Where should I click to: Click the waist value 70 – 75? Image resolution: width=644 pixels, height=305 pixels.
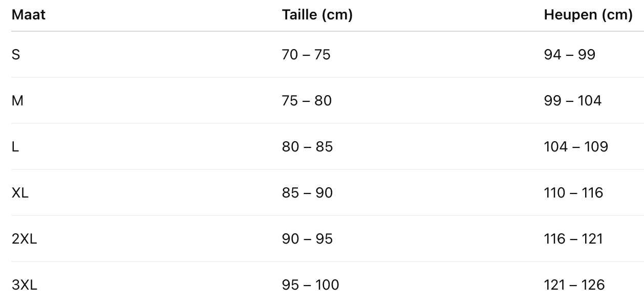click(x=306, y=54)
